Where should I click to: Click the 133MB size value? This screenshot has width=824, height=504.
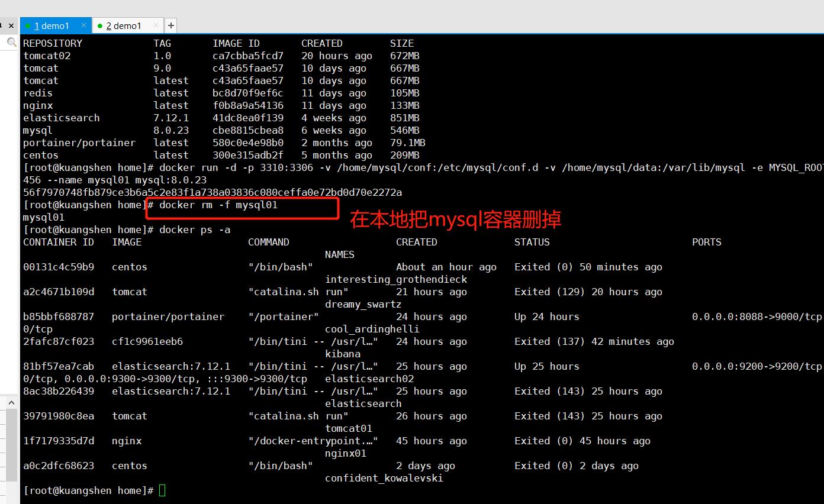click(x=405, y=105)
